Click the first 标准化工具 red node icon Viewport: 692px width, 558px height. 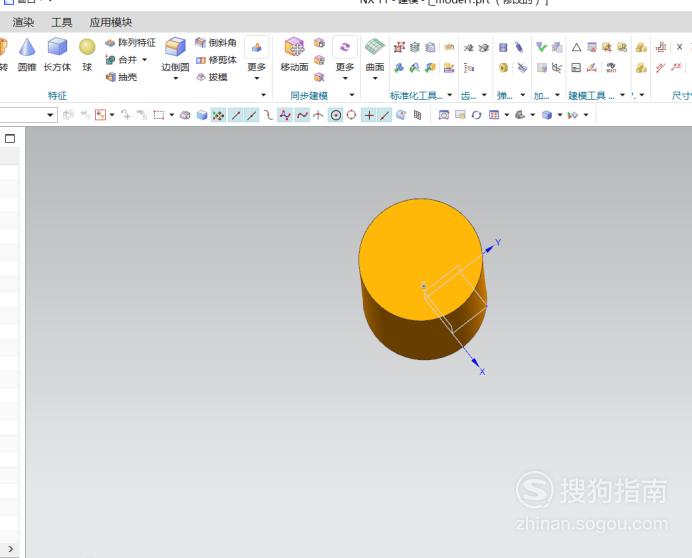(x=399, y=47)
